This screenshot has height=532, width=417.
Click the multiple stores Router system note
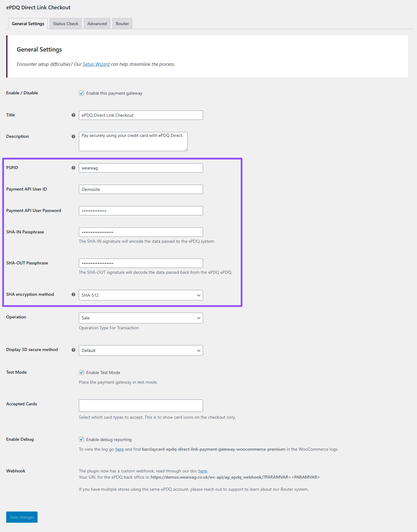194,489
